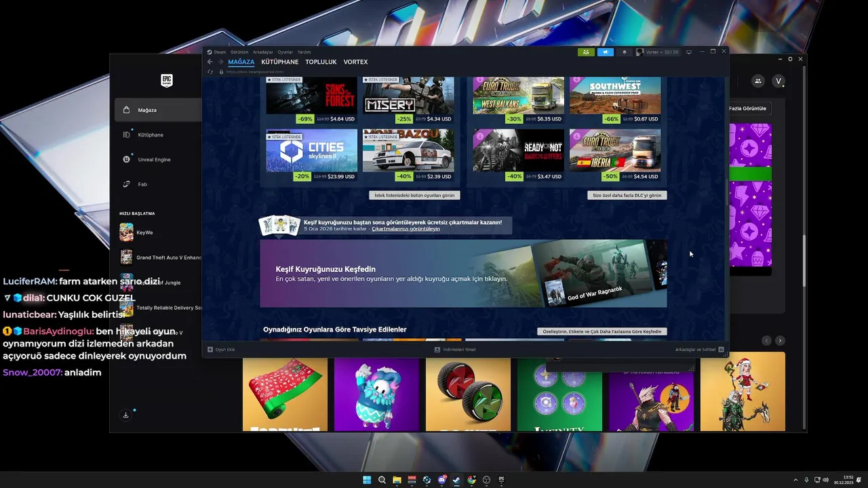868x488 pixels.
Task: Open Epic launcher profile avatar V
Action: [x=778, y=81]
